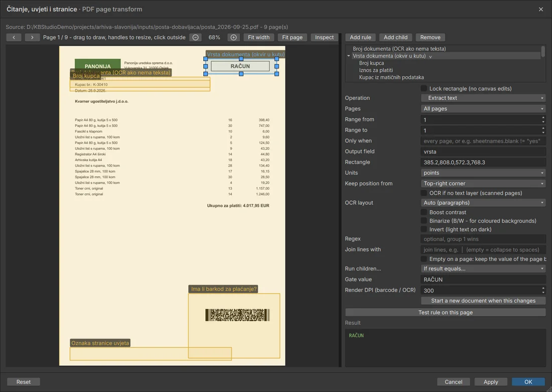Enable Boost contrast option
This screenshot has height=392, width=552.
(424, 212)
